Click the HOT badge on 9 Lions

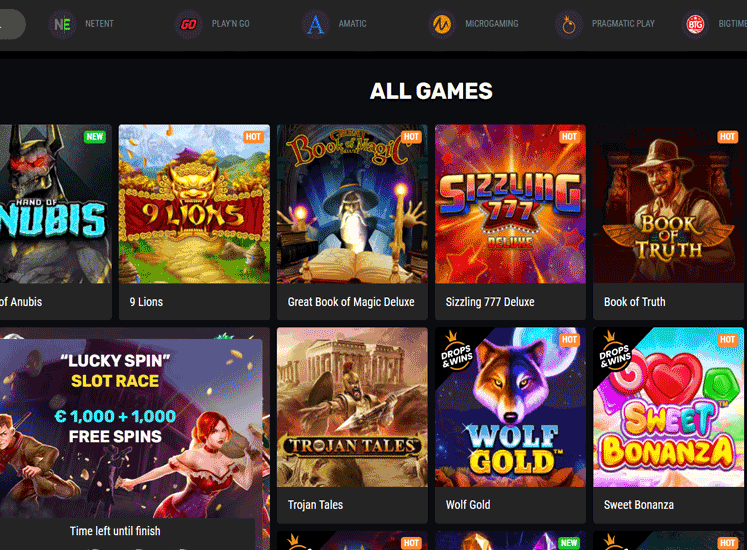coord(253,137)
